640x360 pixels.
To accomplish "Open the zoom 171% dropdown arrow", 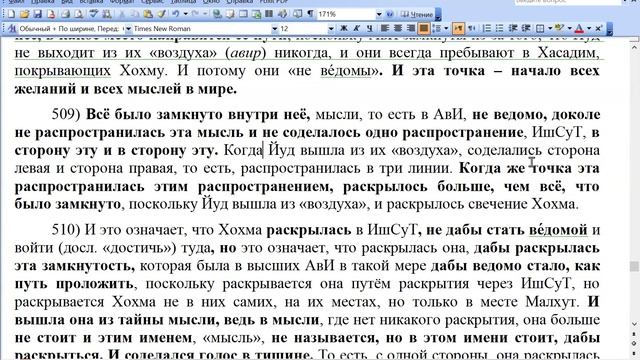I will point(379,14).
